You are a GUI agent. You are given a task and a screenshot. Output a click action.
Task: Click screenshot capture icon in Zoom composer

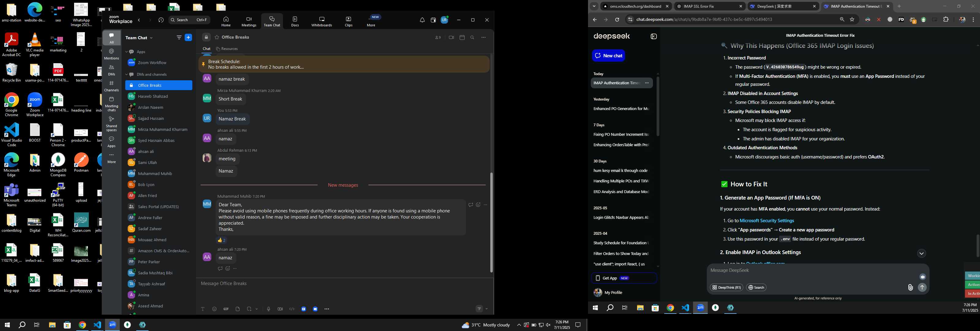pos(249,309)
